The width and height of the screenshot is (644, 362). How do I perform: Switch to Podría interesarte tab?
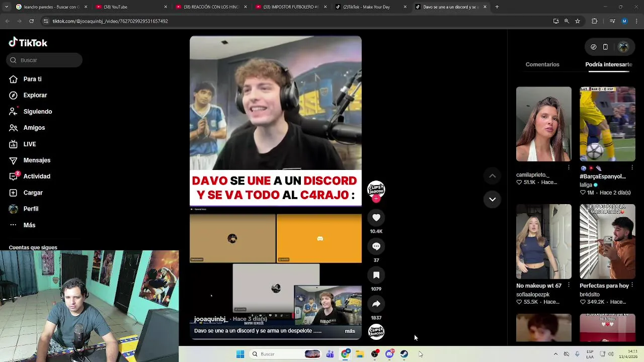pos(609,64)
